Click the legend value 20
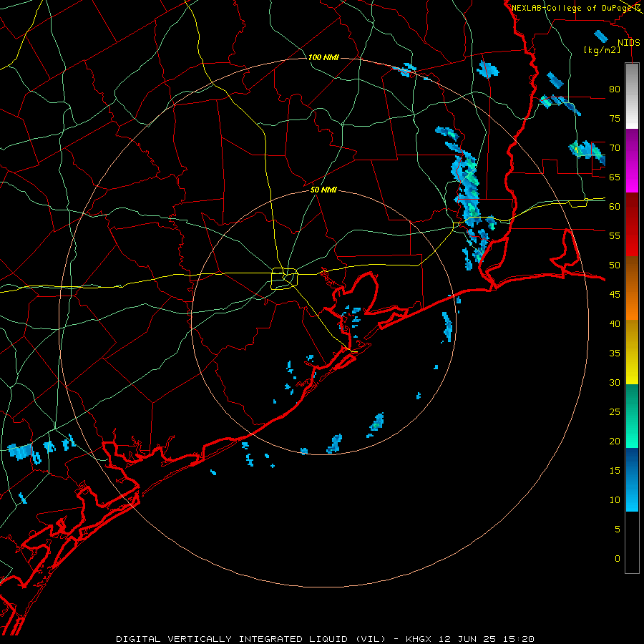The image size is (644, 644). [x=615, y=441]
